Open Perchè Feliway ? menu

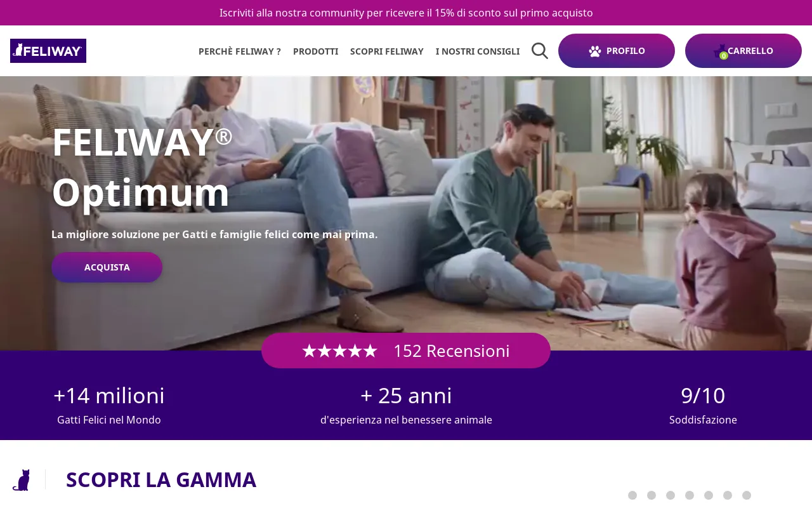click(240, 51)
